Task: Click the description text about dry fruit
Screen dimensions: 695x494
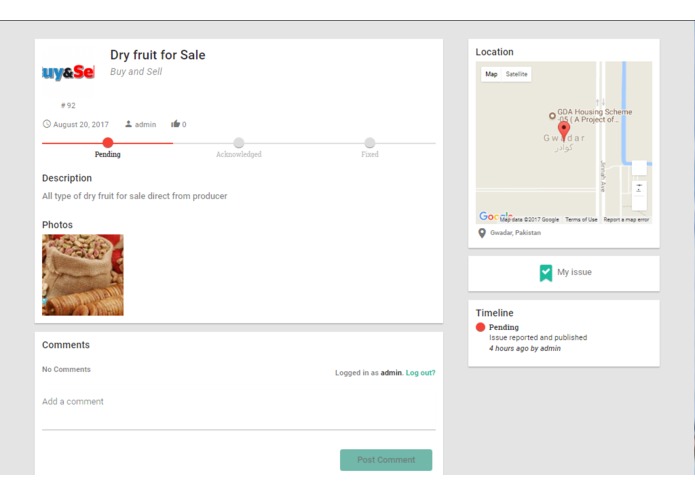Action: [x=135, y=196]
